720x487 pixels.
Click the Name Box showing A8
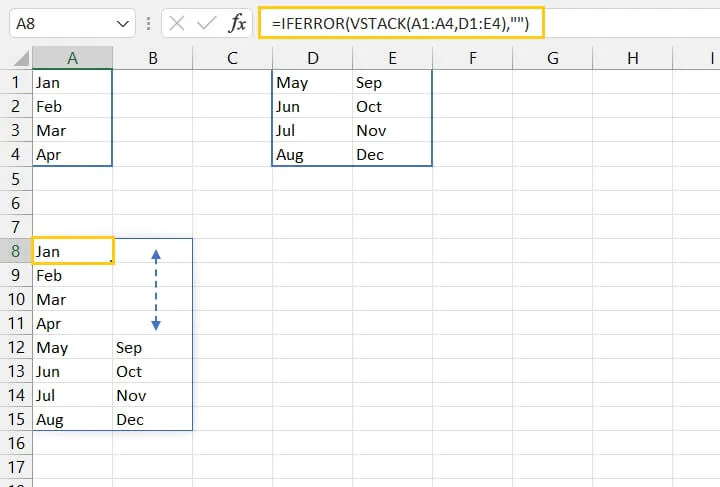[x=72, y=23]
